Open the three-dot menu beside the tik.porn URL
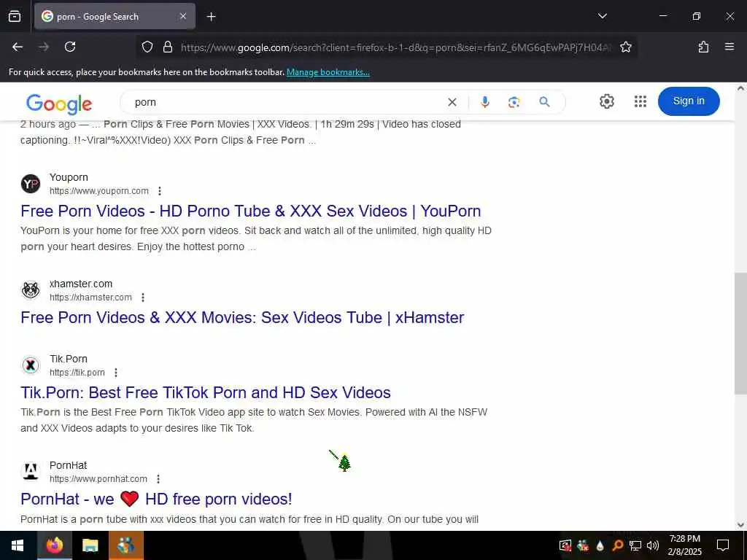The image size is (747, 560). pyautogui.click(x=116, y=373)
